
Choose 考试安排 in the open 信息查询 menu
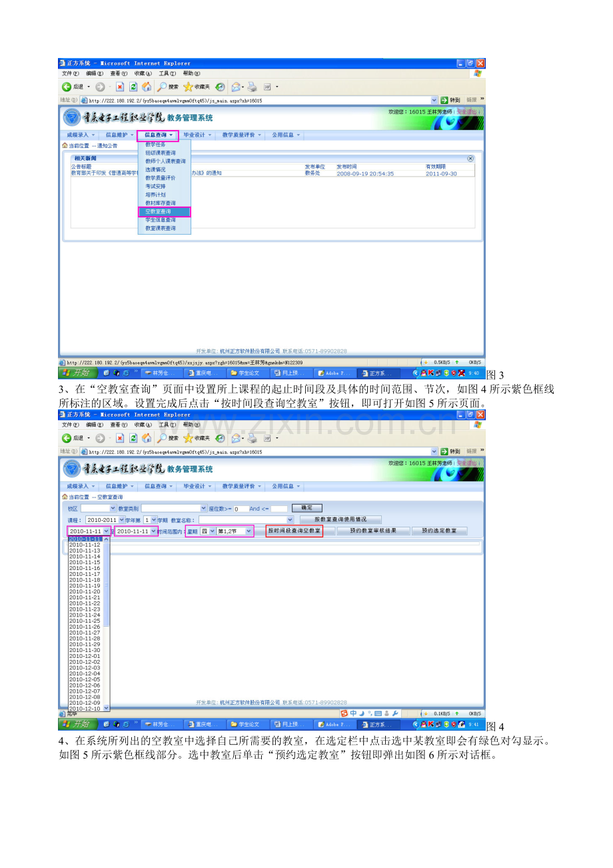(155, 186)
